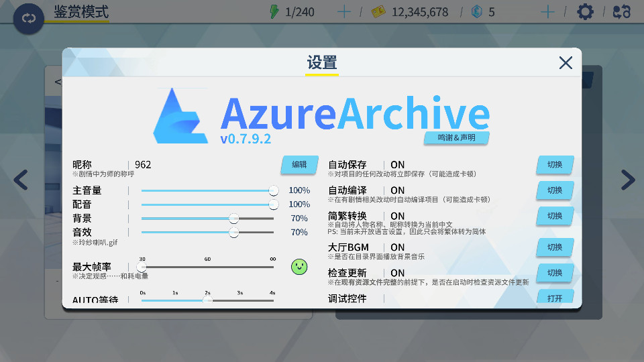Click the ON status beside 自动保存
Screen dimensions: 644x362
click(398, 165)
